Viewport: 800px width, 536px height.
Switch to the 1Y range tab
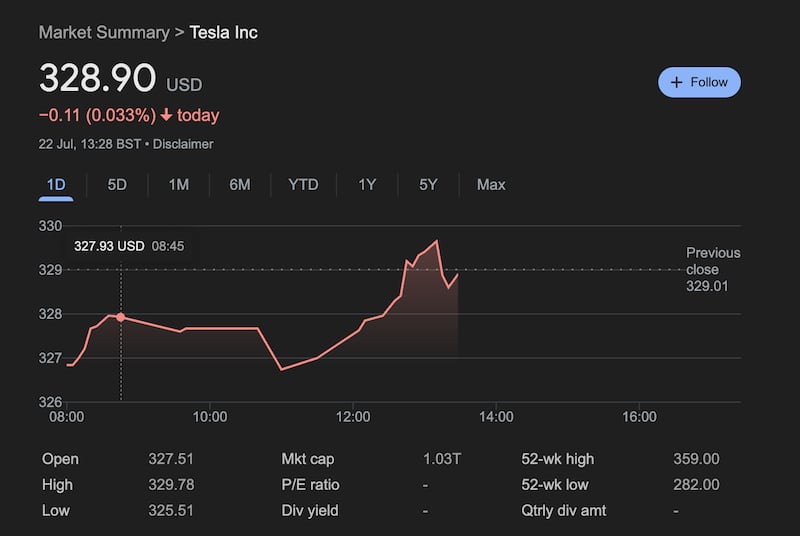click(x=367, y=185)
